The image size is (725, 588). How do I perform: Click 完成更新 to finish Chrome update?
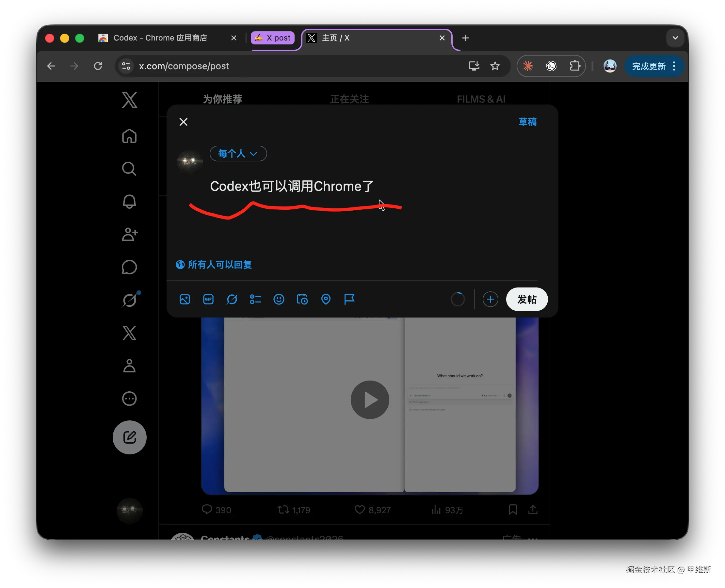pos(649,66)
